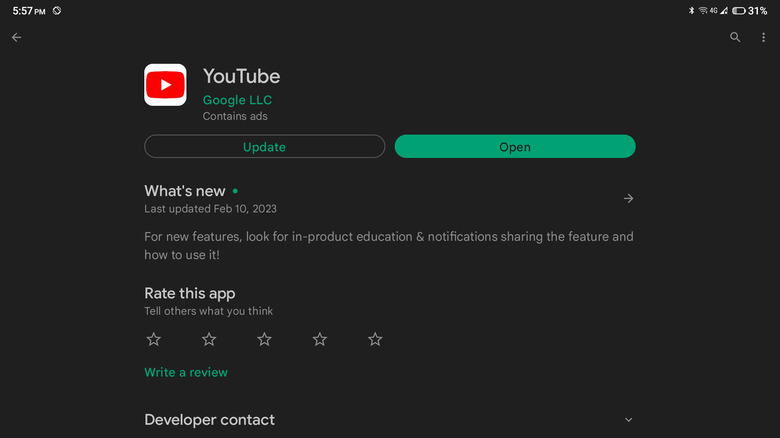Viewport: 780px width, 438px height.
Task: Tap the back arrow icon
Action: (16, 37)
